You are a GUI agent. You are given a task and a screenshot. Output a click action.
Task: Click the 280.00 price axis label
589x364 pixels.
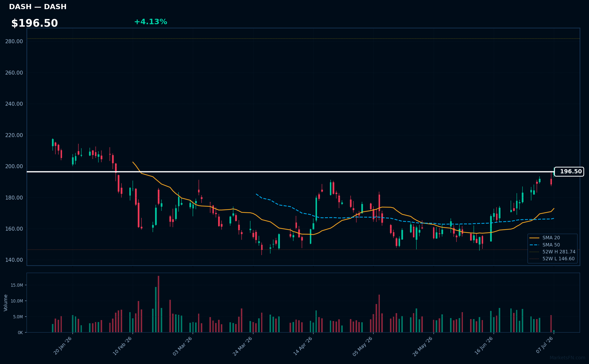[x=14, y=41]
